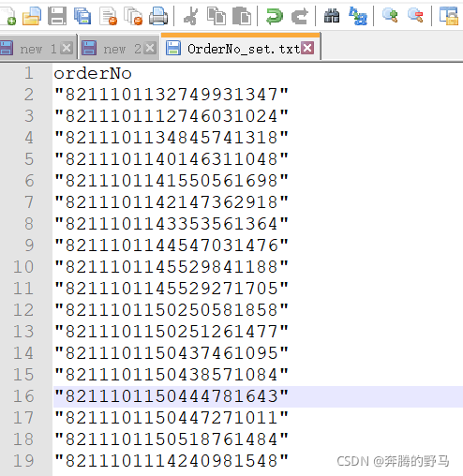Undo the last action
463x476 pixels.
click(275, 16)
